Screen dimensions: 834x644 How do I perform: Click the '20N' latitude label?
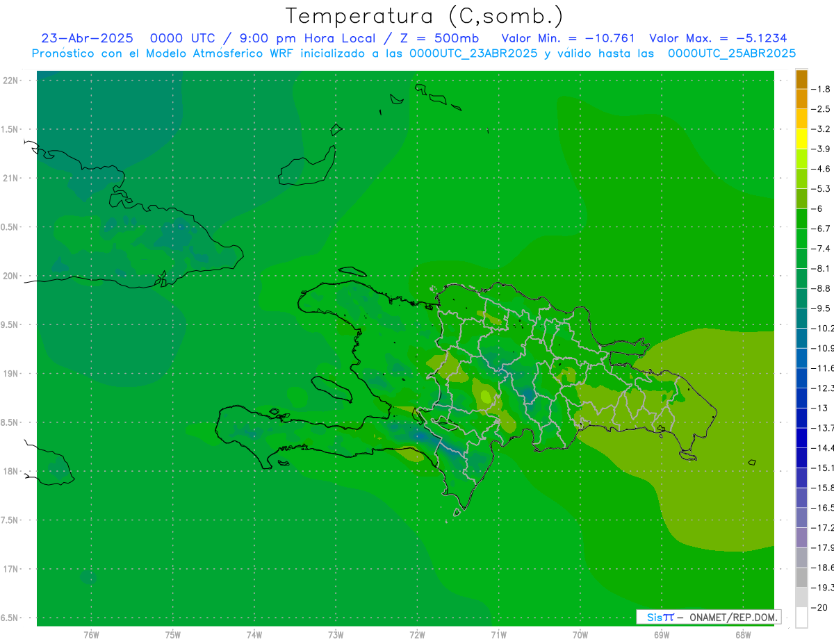pos(10,276)
